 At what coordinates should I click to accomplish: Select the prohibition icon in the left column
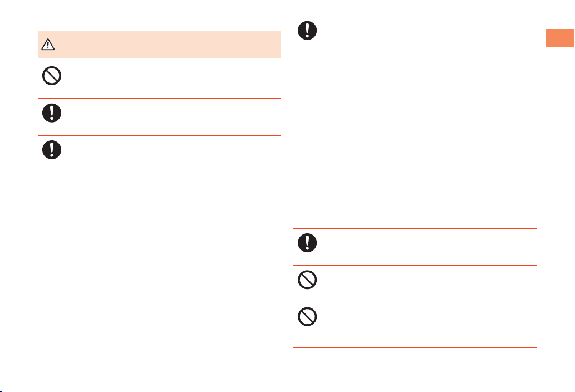[51, 76]
